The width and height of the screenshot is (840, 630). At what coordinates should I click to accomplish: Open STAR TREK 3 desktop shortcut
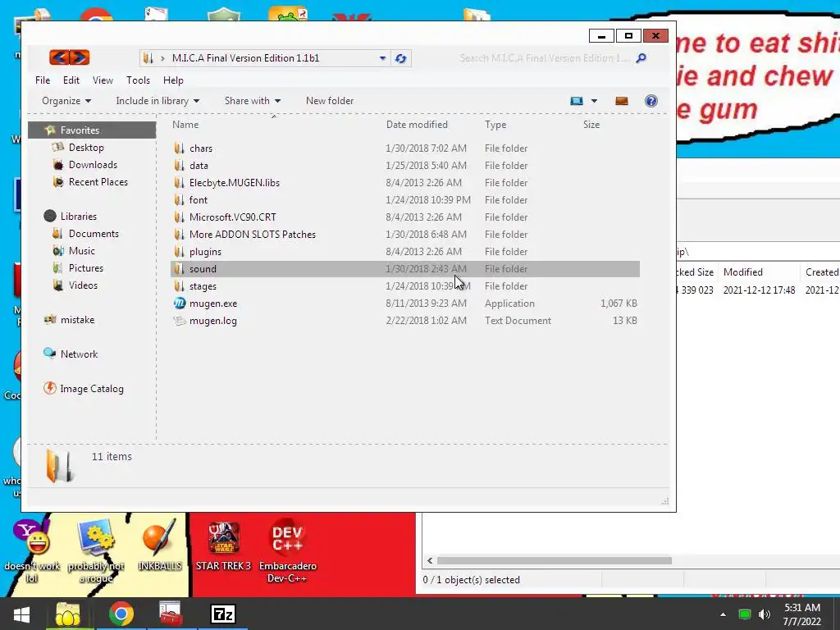click(223, 546)
